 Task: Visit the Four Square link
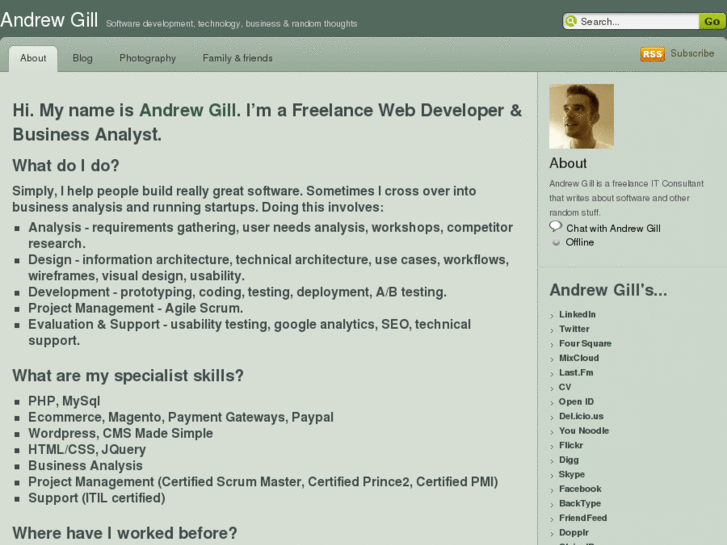point(585,343)
